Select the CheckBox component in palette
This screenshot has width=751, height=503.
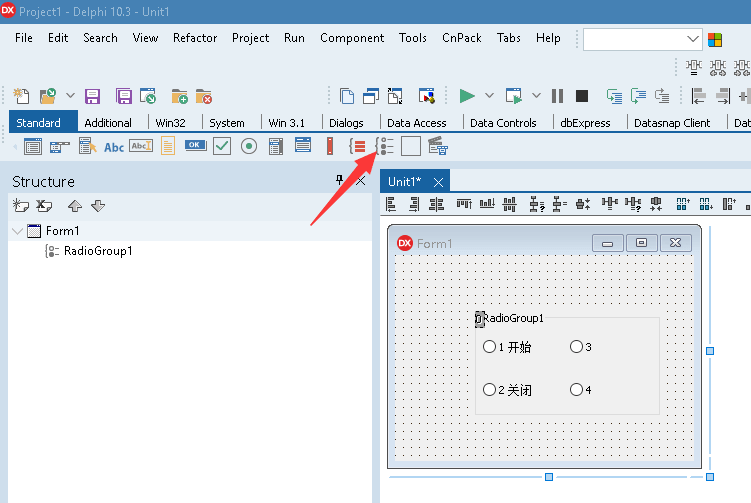pos(222,146)
